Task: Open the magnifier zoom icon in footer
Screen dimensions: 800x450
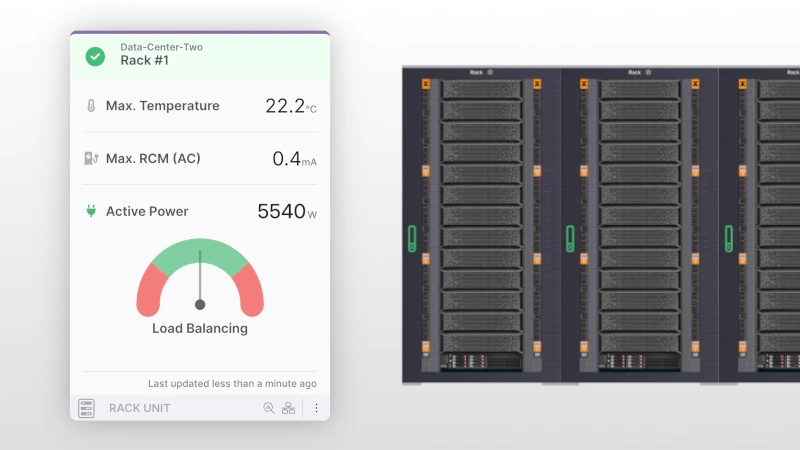Action: coord(268,408)
